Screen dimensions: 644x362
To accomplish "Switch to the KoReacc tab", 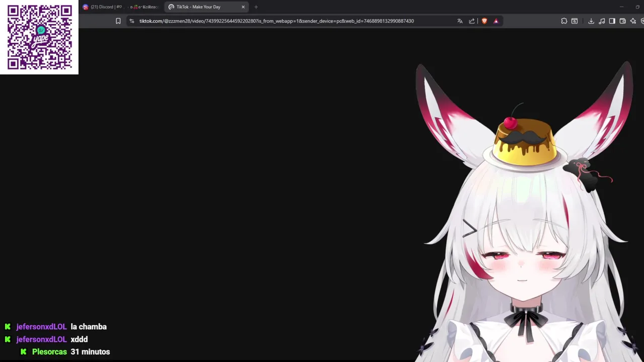I will click(x=144, y=7).
